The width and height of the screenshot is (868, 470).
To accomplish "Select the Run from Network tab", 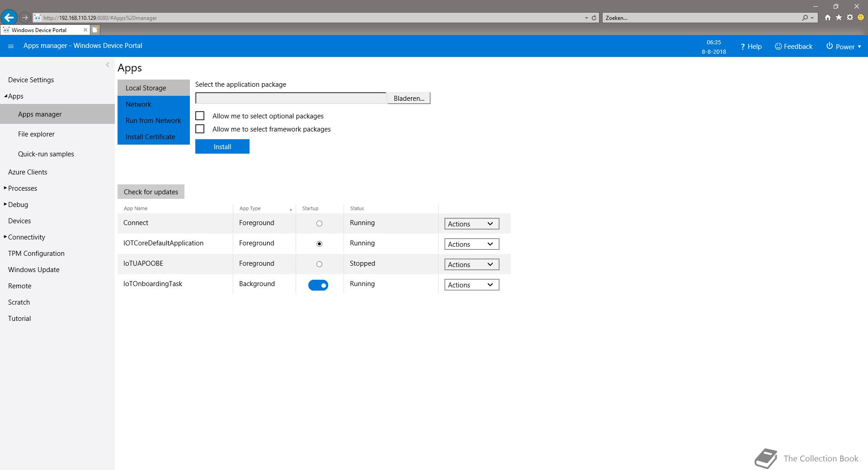I will click(x=154, y=120).
